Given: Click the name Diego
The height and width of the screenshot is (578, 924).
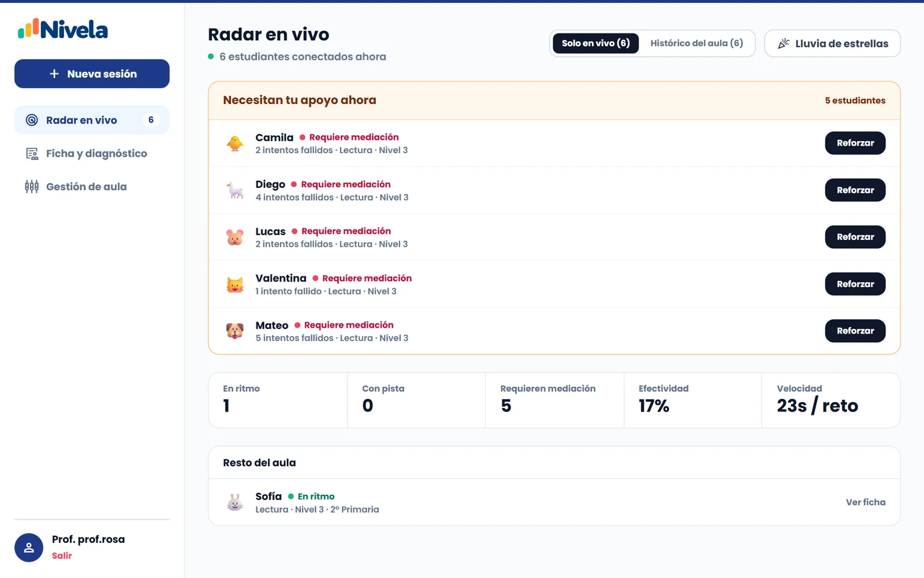Looking at the screenshot, I should point(270,184).
